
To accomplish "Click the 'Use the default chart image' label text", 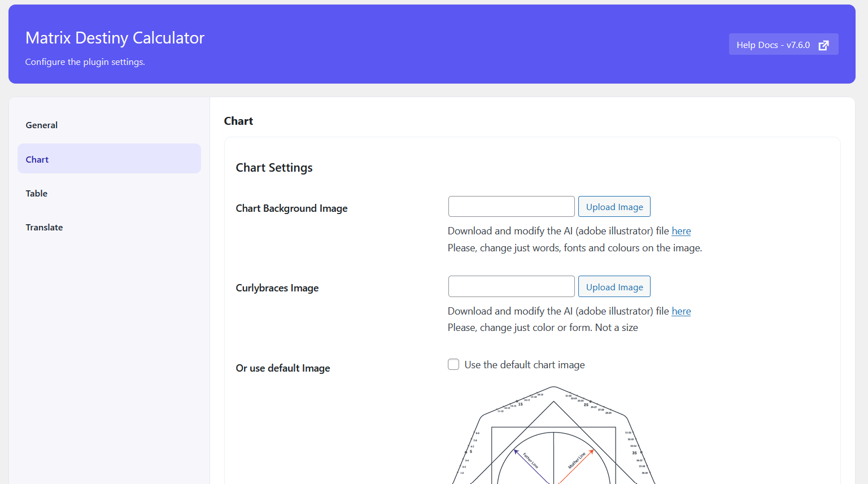I will [x=524, y=365].
